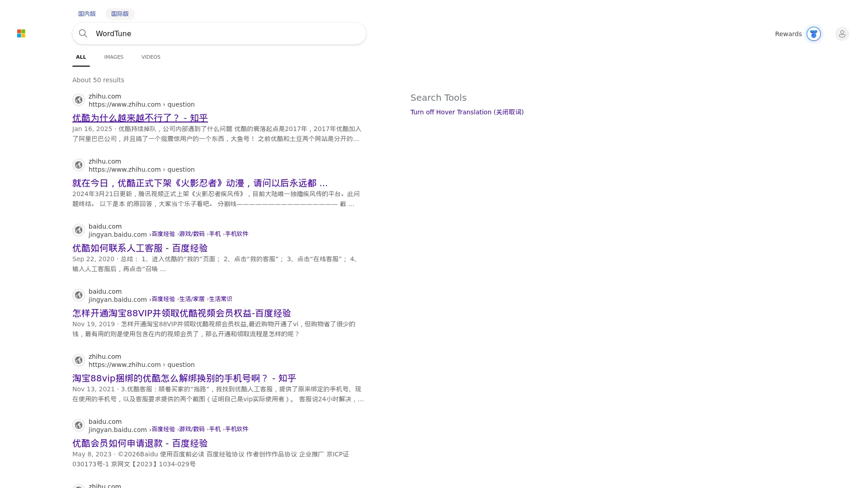Click jingyan.baidu.com URL in 优酷会员如何申请退款 result

pyautogui.click(x=118, y=430)
